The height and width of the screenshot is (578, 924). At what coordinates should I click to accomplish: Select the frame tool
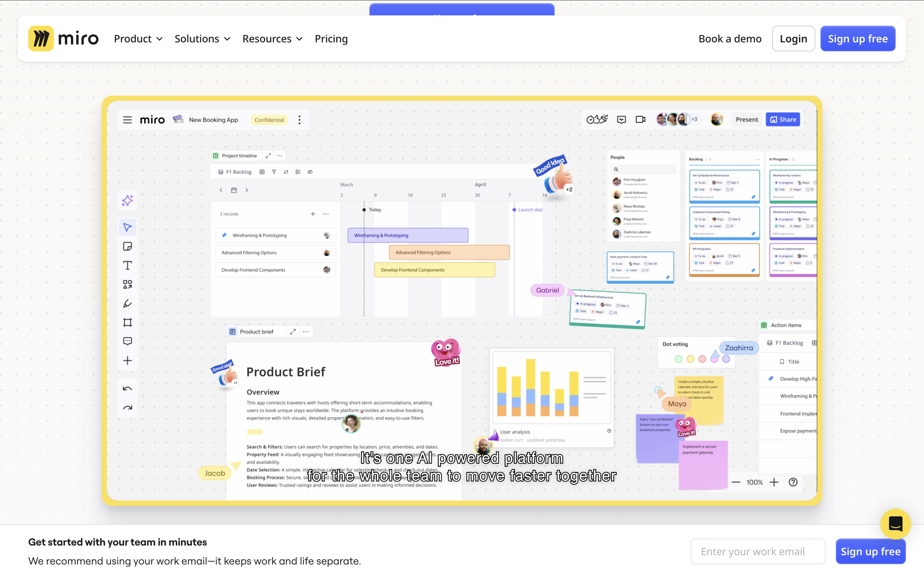pyautogui.click(x=127, y=323)
